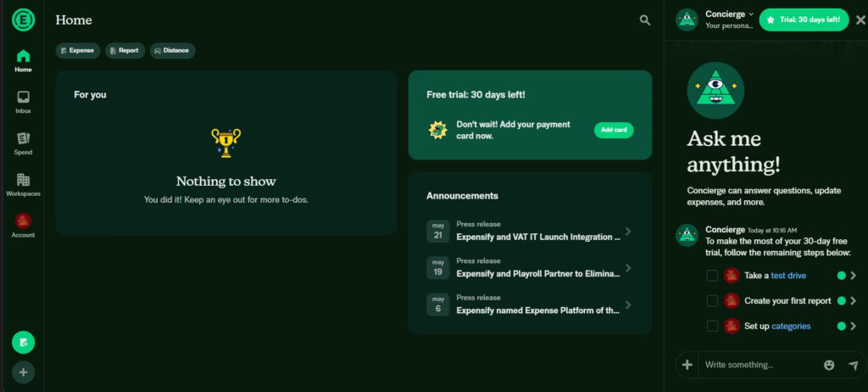Click the trophy icon in For you
Viewport: 868px width, 392px height.
pyautogui.click(x=225, y=143)
